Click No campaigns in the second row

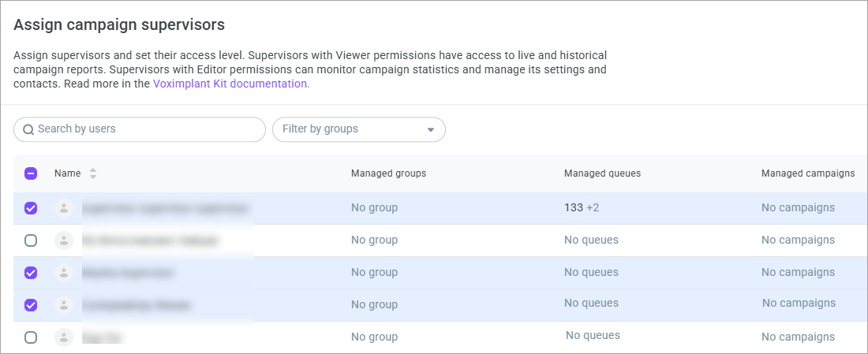tap(799, 240)
